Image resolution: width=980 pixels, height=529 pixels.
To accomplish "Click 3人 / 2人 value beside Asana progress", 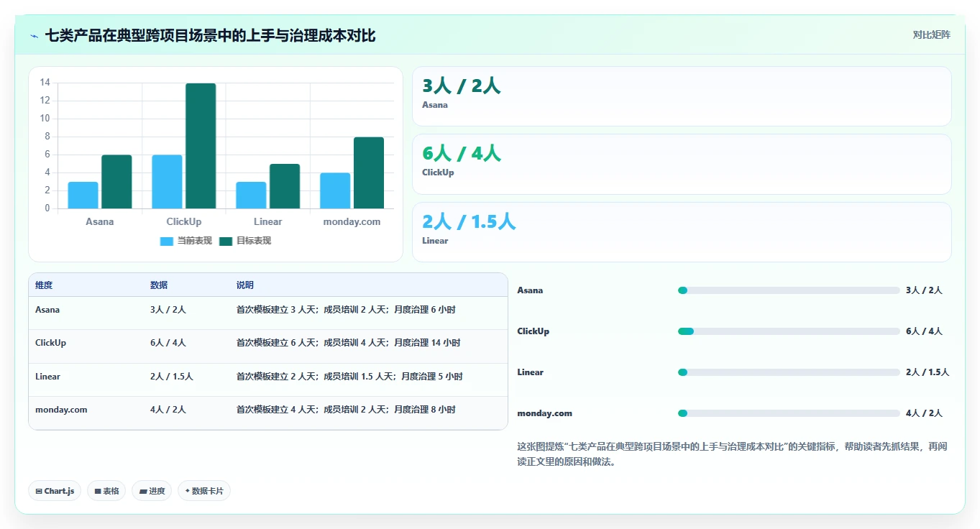I will click(x=924, y=290).
